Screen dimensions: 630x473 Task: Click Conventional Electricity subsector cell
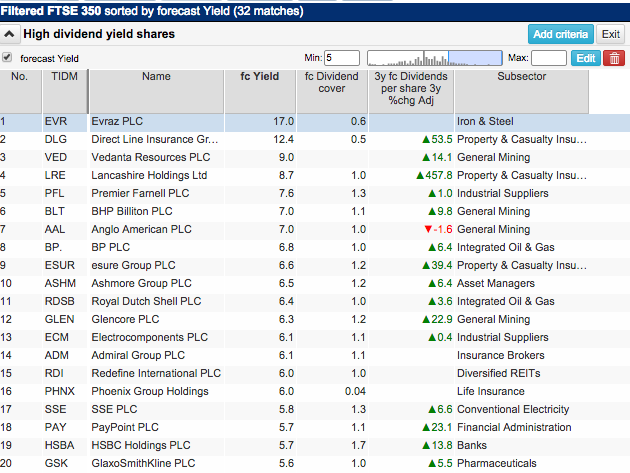click(513, 410)
